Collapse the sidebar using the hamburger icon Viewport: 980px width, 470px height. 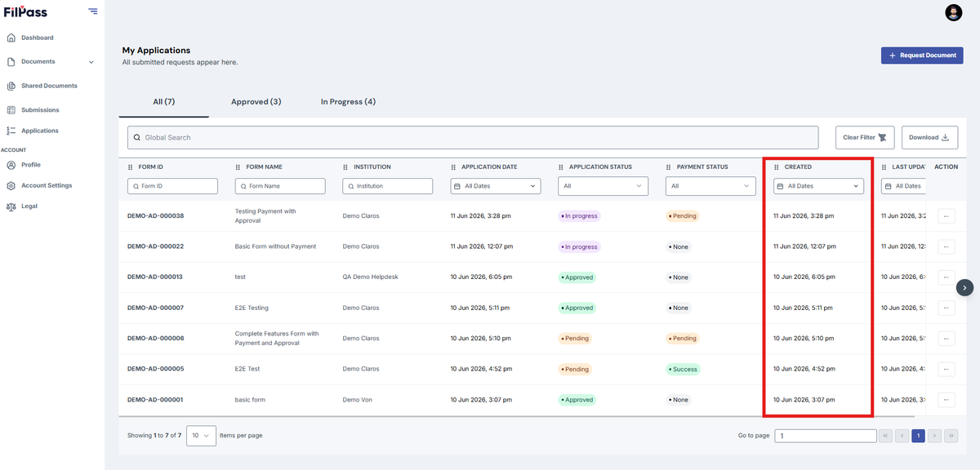[93, 11]
